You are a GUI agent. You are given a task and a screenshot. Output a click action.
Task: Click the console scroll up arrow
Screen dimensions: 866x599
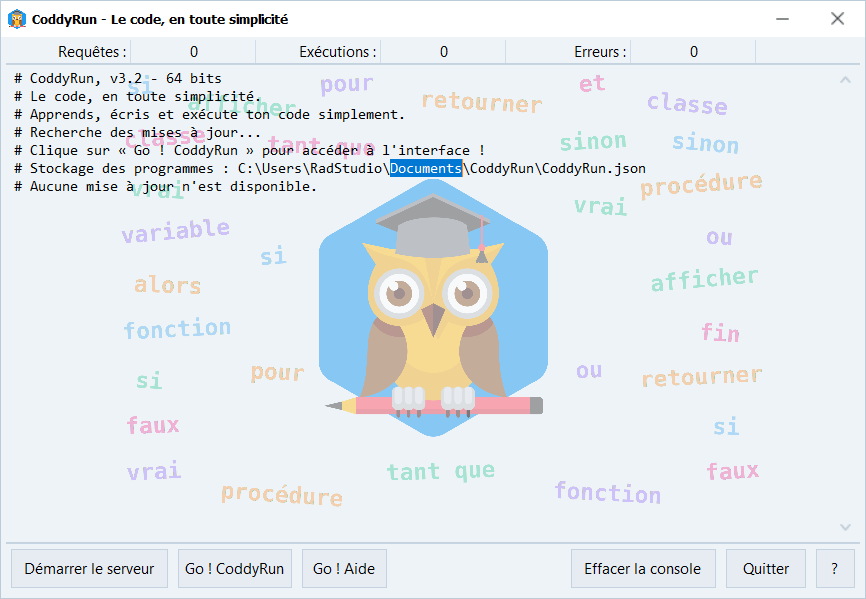846,80
